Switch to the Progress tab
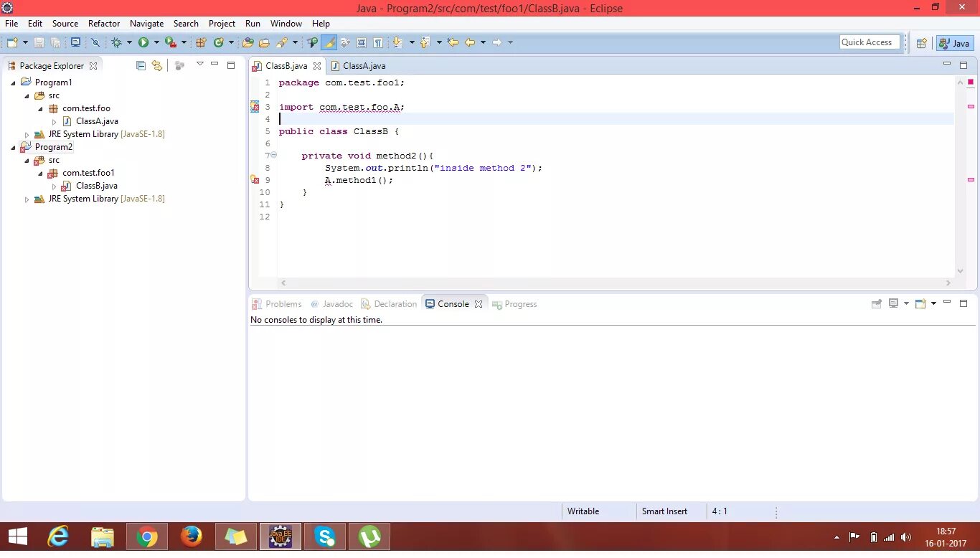Viewport: 980px width, 558px height. pyautogui.click(x=514, y=304)
